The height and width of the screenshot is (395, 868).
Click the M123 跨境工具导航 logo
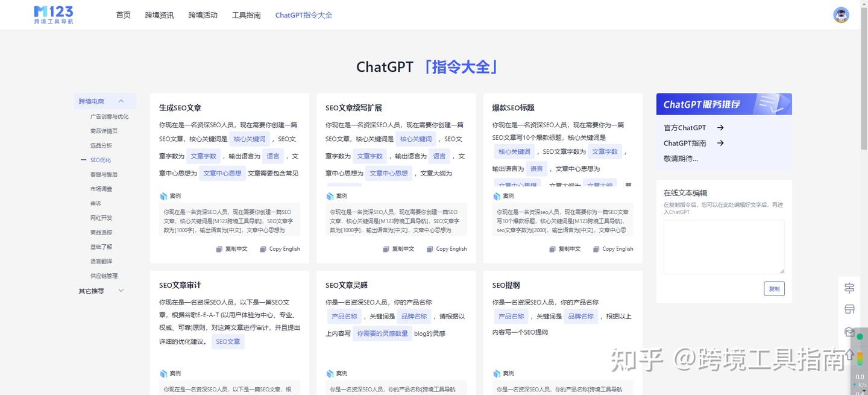(x=53, y=14)
